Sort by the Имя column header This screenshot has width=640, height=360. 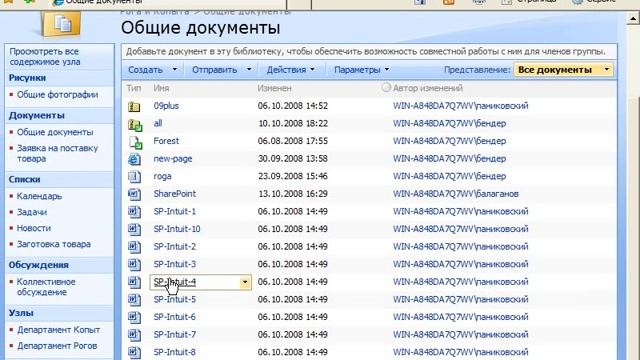(161, 88)
